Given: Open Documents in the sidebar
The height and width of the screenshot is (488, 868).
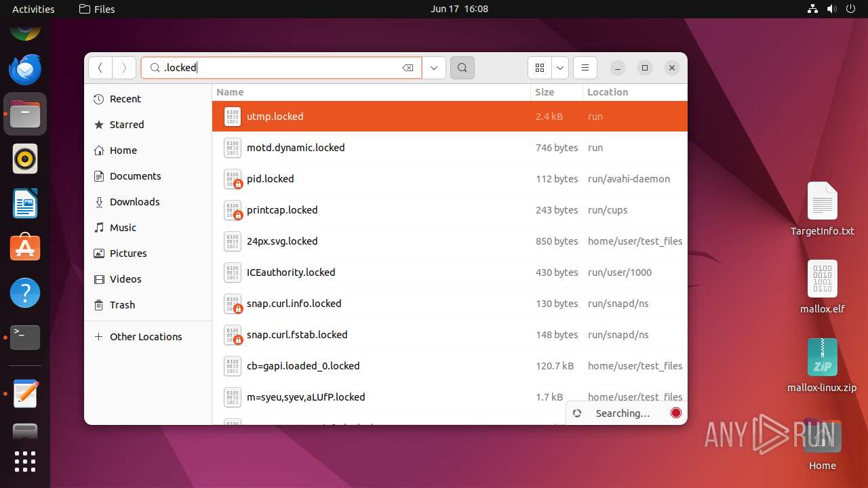Looking at the screenshot, I should click(x=148, y=176).
